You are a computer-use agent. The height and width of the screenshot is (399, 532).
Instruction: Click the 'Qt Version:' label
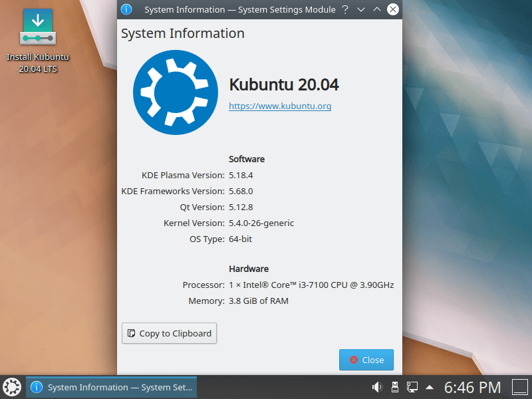[x=202, y=207]
